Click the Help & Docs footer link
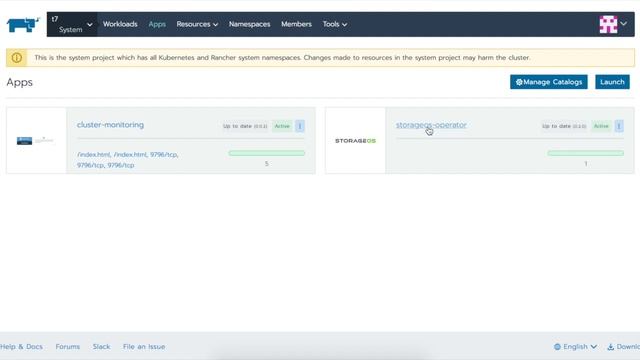640x360 pixels. pos(21,347)
